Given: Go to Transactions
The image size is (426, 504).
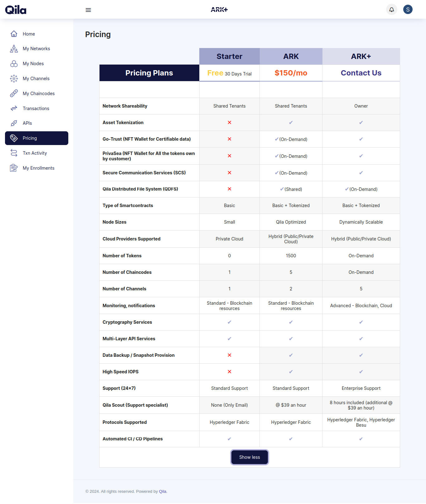Looking at the screenshot, I should [x=36, y=108].
